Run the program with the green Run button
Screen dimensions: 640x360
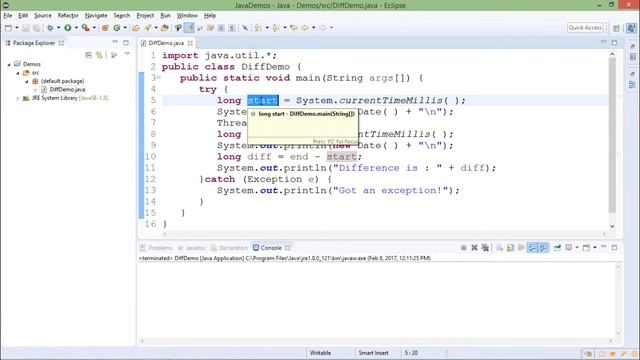coord(68,28)
